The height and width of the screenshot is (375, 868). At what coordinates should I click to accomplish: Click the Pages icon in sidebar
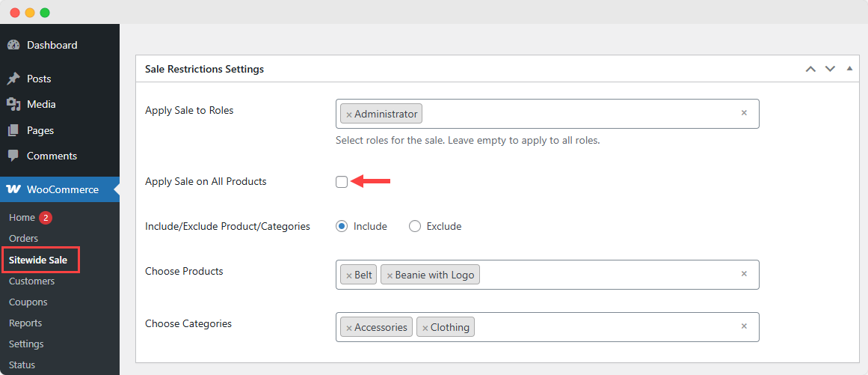pyautogui.click(x=13, y=130)
